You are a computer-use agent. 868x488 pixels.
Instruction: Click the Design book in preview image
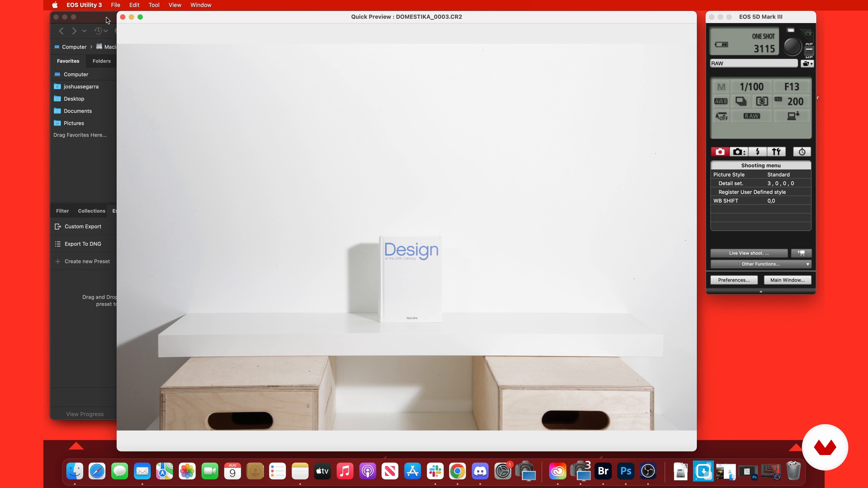[411, 279]
